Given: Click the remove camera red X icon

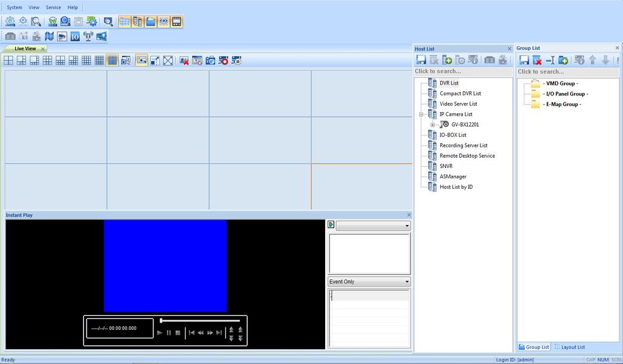Looking at the screenshot, I should pos(184,60).
